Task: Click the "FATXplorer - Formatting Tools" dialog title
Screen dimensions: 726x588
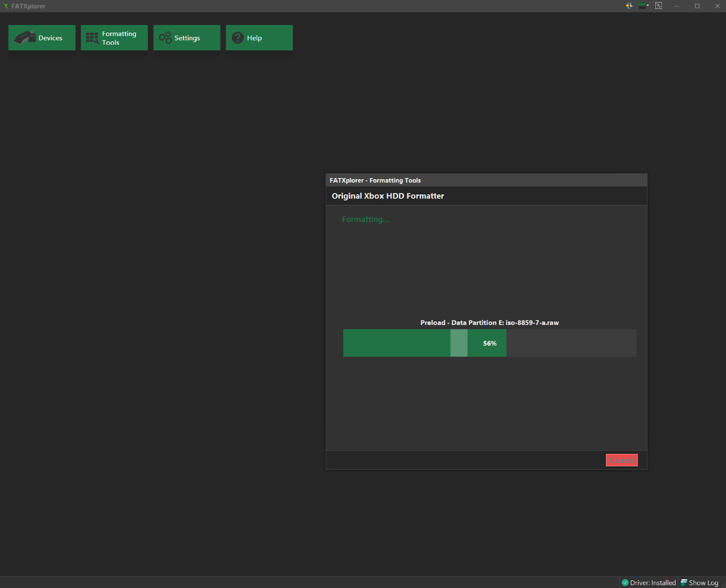Action: pos(375,180)
